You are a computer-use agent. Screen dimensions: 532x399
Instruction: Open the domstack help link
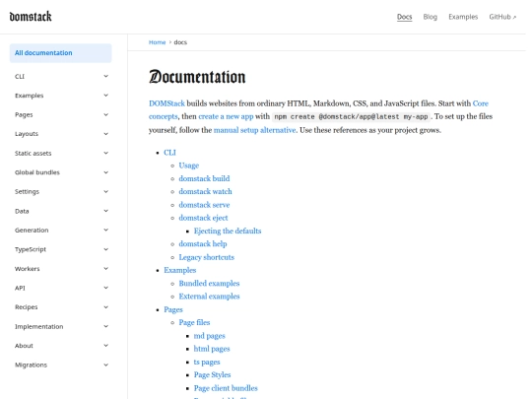point(203,244)
